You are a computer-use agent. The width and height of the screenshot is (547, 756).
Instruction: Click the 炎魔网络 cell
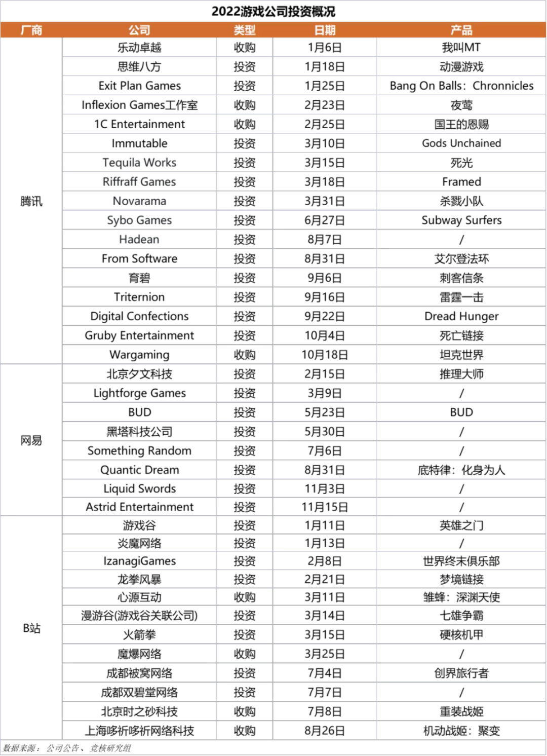tap(139, 543)
